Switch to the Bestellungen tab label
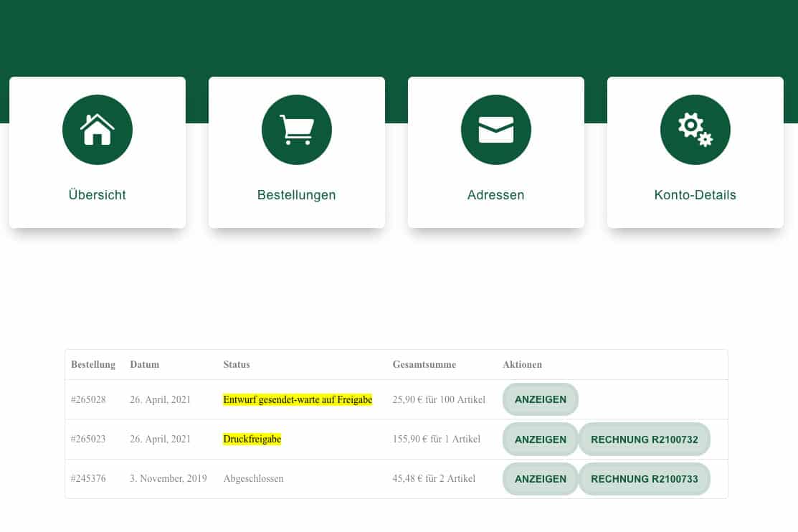 click(x=296, y=195)
